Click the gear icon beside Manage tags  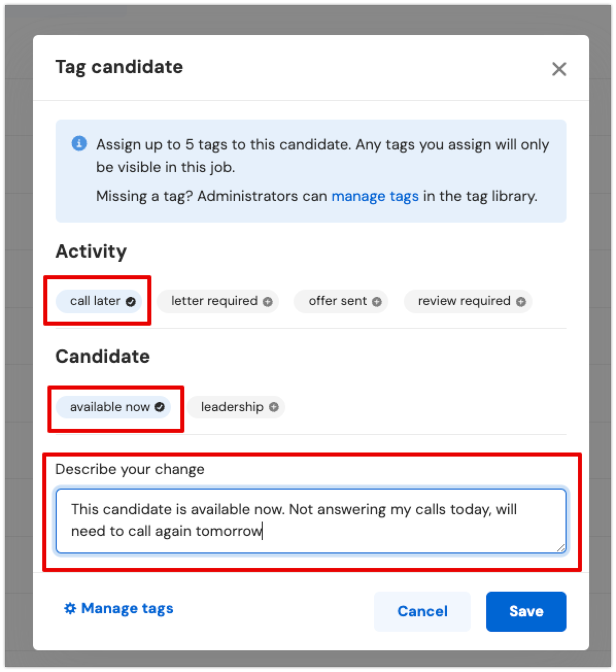(70, 609)
